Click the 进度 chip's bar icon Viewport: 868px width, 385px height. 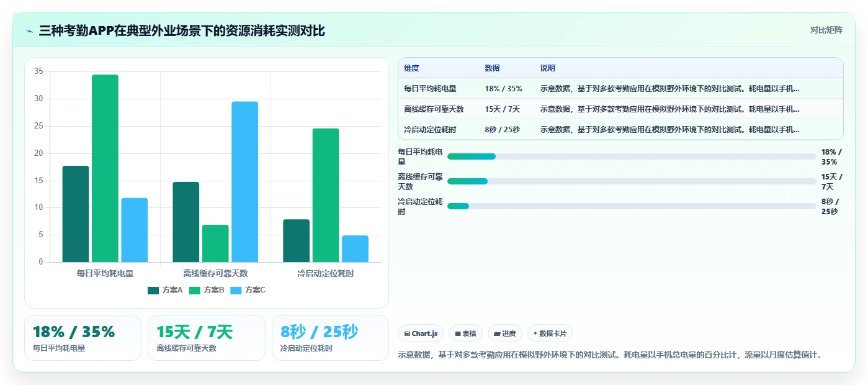(x=497, y=333)
